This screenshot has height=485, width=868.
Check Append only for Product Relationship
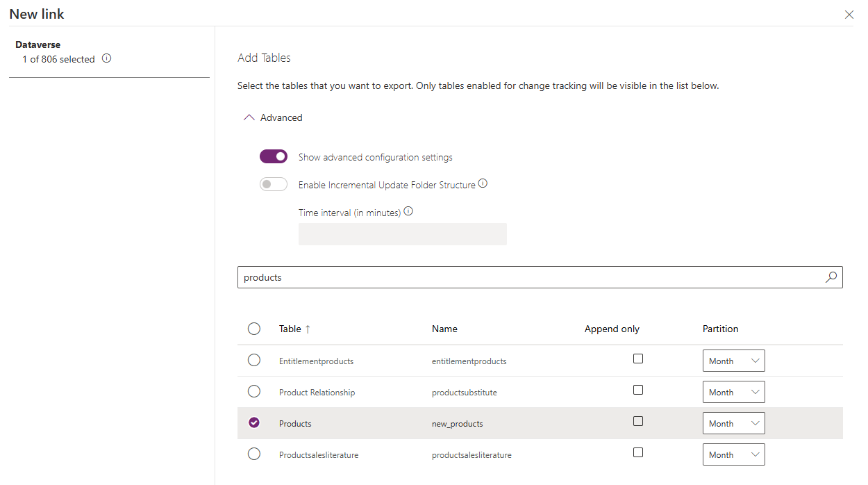click(638, 390)
